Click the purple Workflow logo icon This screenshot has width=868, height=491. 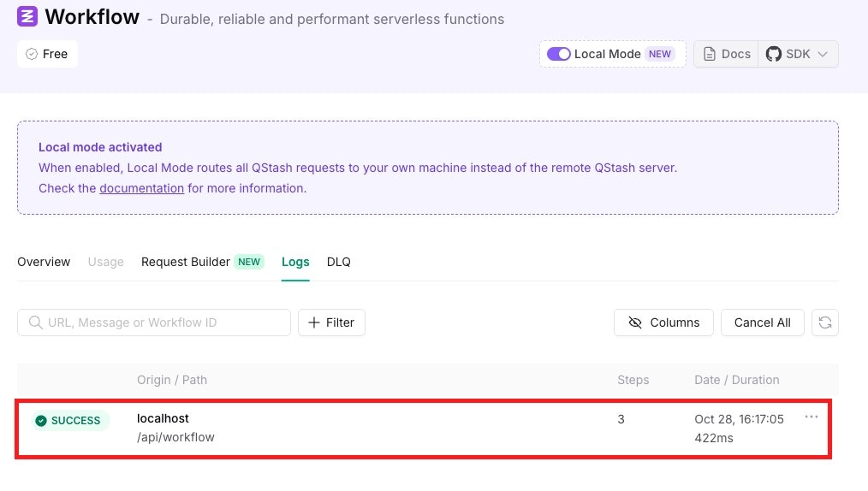[27, 16]
